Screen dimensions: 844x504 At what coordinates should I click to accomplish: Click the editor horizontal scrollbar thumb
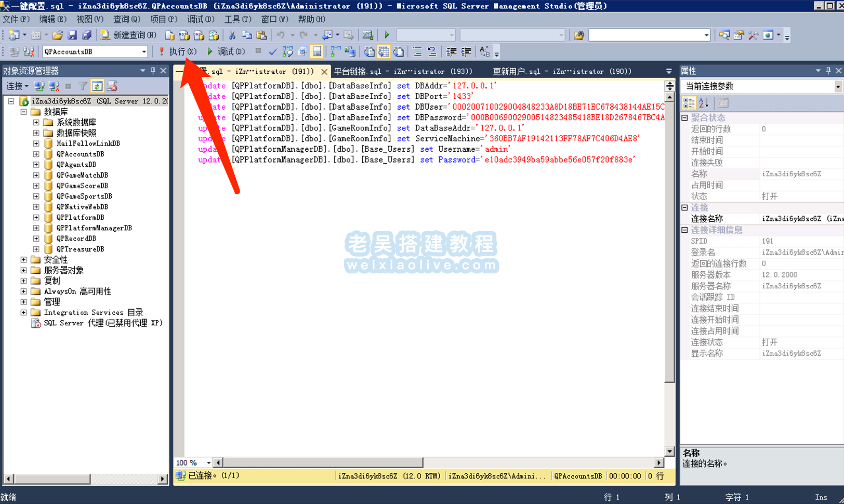[x=322, y=462]
